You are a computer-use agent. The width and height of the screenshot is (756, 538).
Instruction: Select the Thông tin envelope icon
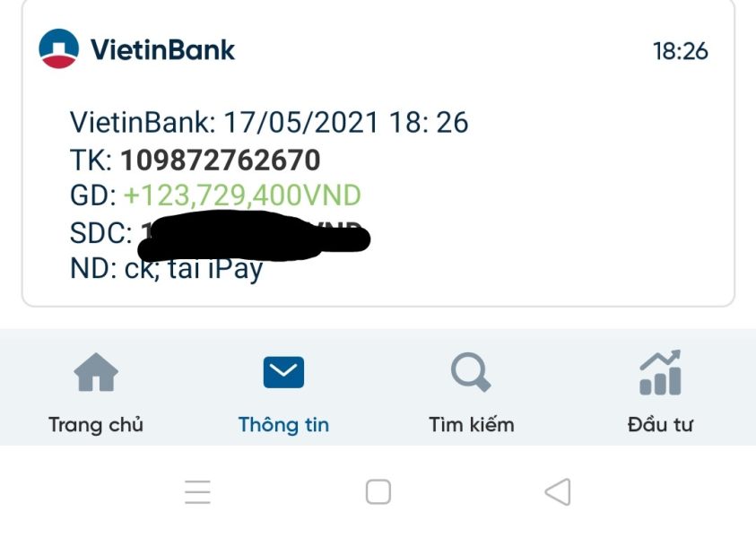pos(283,372)
